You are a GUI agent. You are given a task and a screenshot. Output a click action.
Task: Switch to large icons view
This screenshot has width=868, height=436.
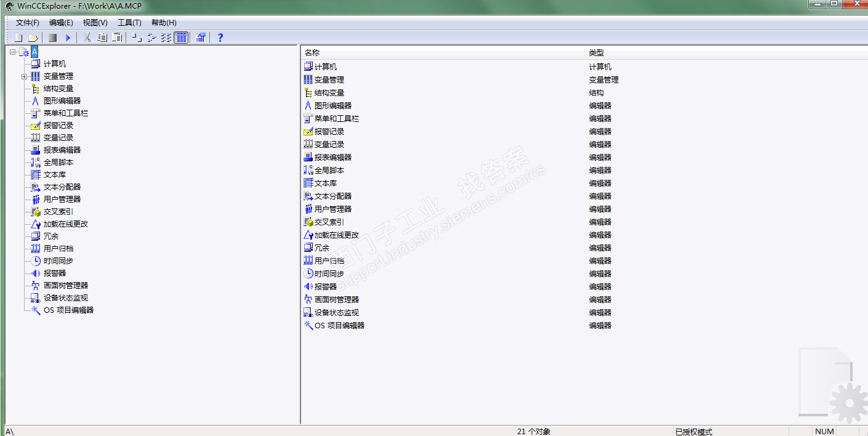point(137,38)
